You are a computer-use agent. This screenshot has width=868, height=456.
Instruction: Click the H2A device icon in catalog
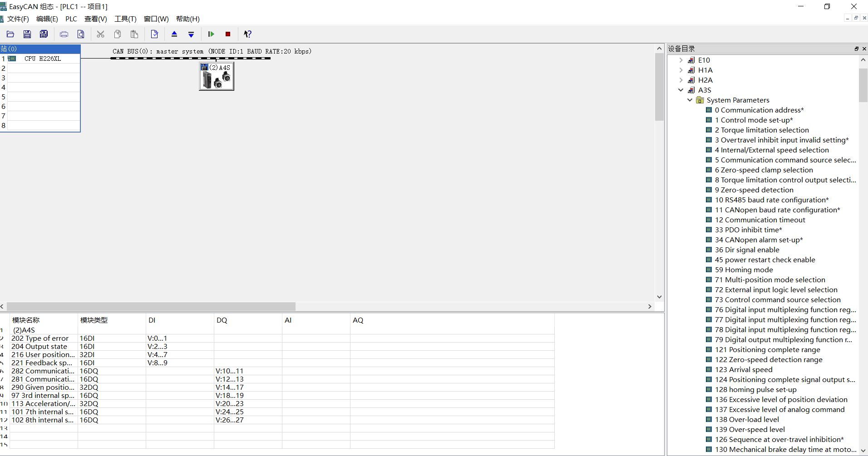click(x=691, y=80)
